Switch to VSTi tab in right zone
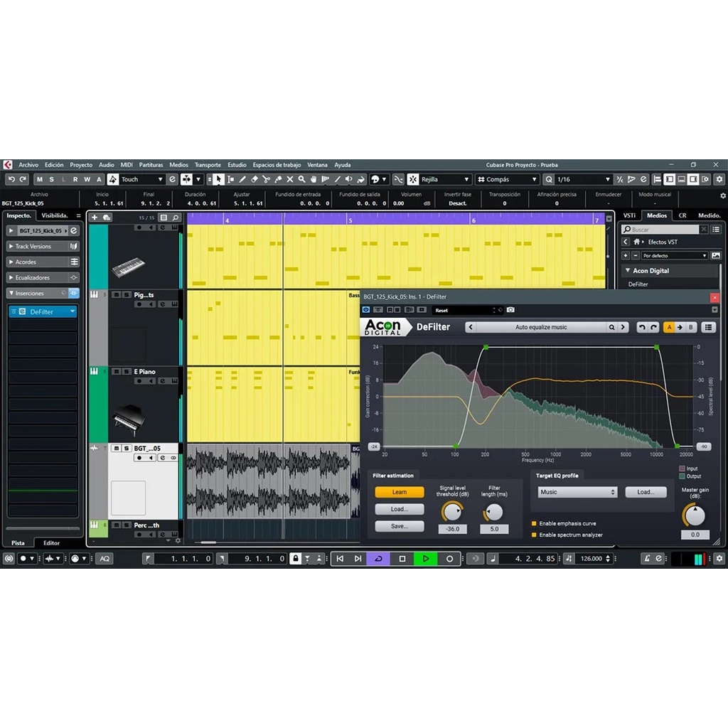728x728 pixels. coord(629,215)
